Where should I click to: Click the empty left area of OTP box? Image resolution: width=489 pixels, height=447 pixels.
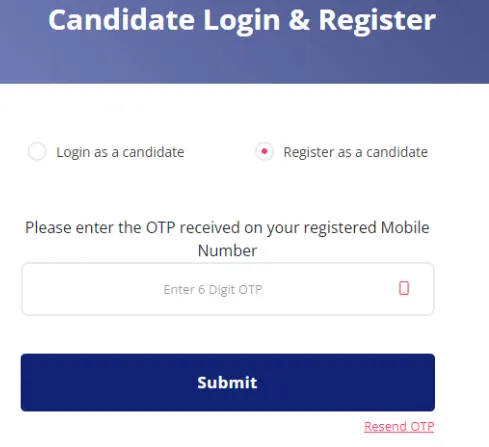(x=90, y=289)
